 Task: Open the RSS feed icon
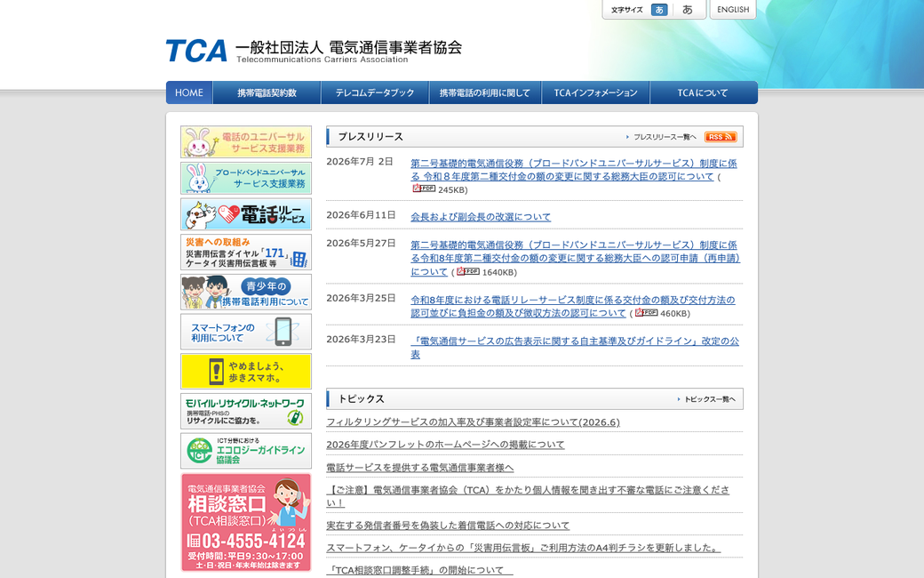pyautogui.click(x=721, y=137)
